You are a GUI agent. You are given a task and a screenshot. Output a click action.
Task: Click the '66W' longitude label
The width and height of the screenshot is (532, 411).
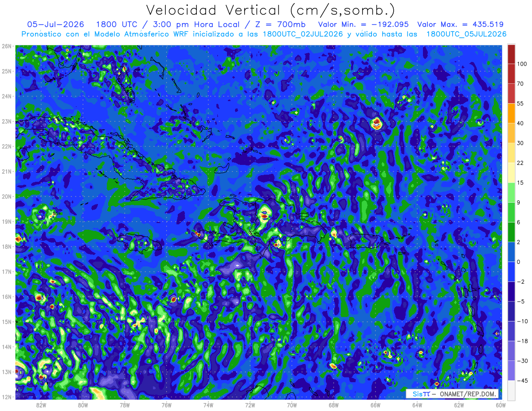coord(376,405)
